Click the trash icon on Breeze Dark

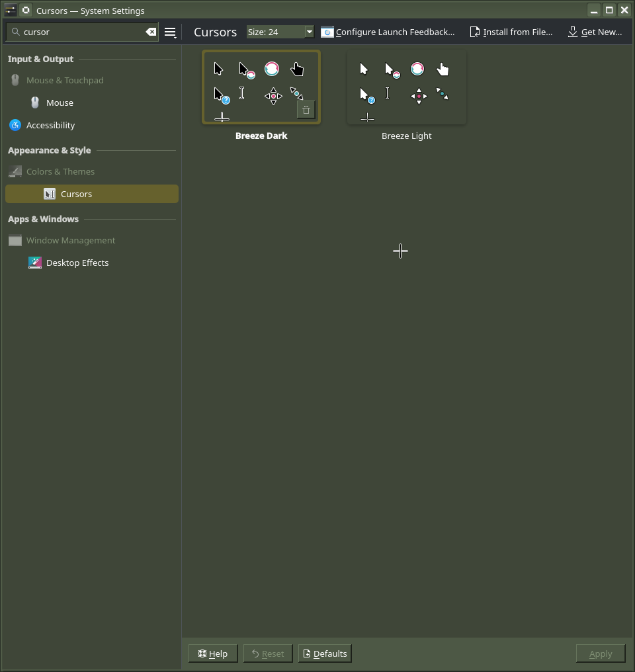(x=306, y=110)
